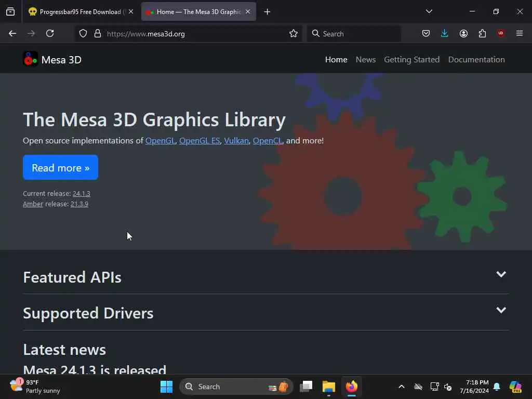The height and width of the screenshot is (399, 532).
Task: Open uBlock Origin extension icon
Action: coord(501,33)
